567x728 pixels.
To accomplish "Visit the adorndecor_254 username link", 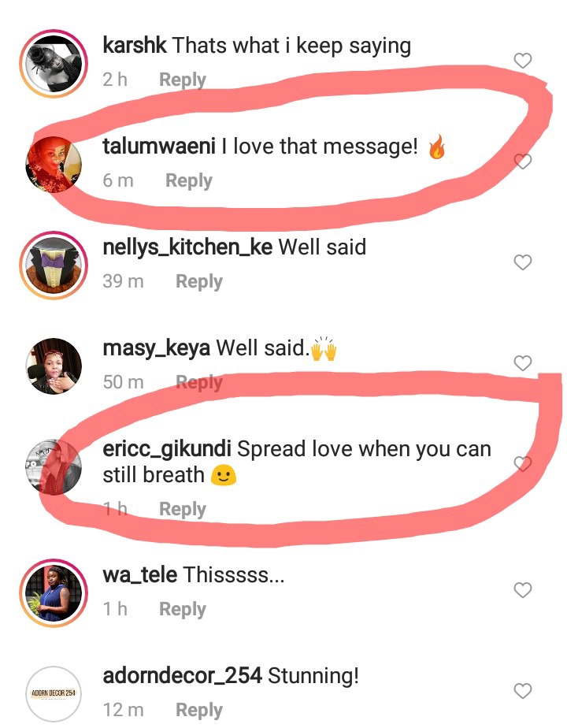I will tap(183, 675).
